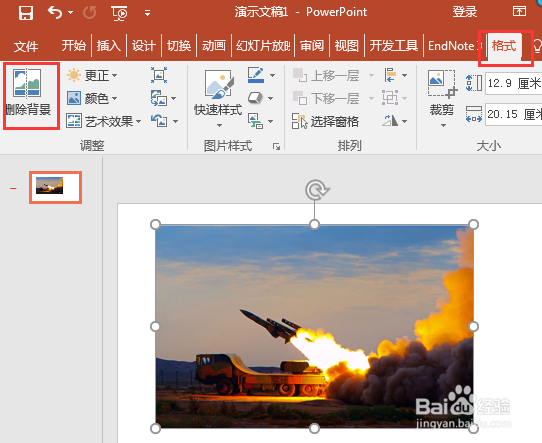Screen dimensions: 542x443
Task: Open the undo history dropdown arrow
Action: coord(71,13)
